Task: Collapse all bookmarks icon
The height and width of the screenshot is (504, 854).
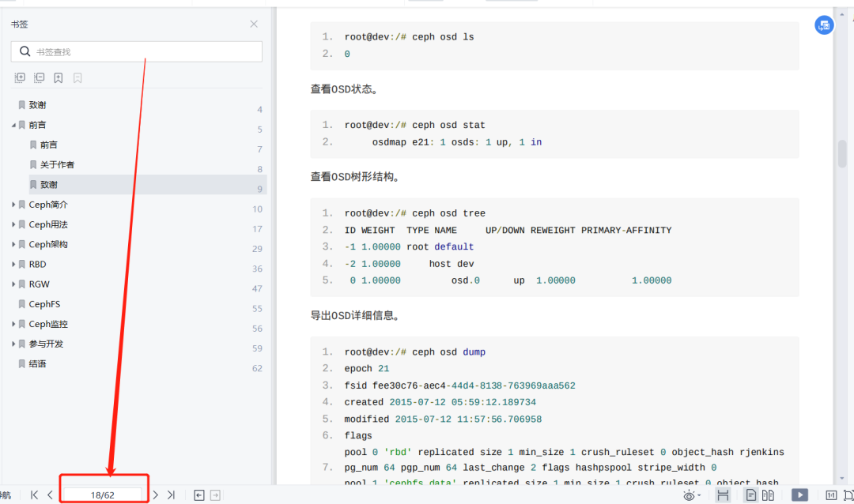Action: [x=40, y=78]
